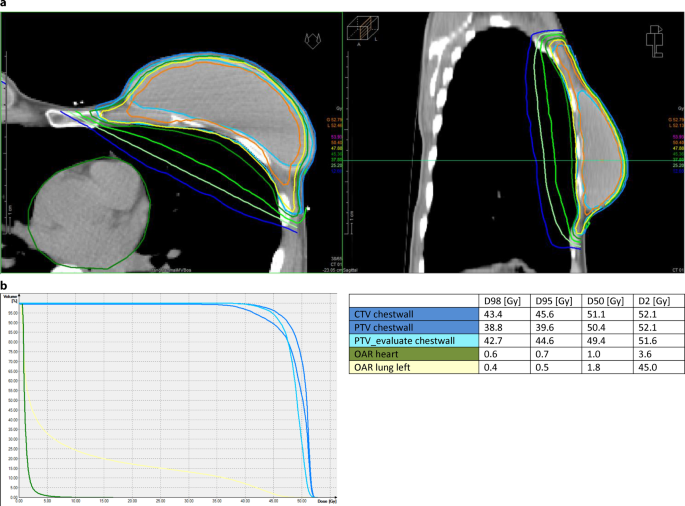
Task: Select the 'PTV chestwall' row label
Action: point(414,327)
